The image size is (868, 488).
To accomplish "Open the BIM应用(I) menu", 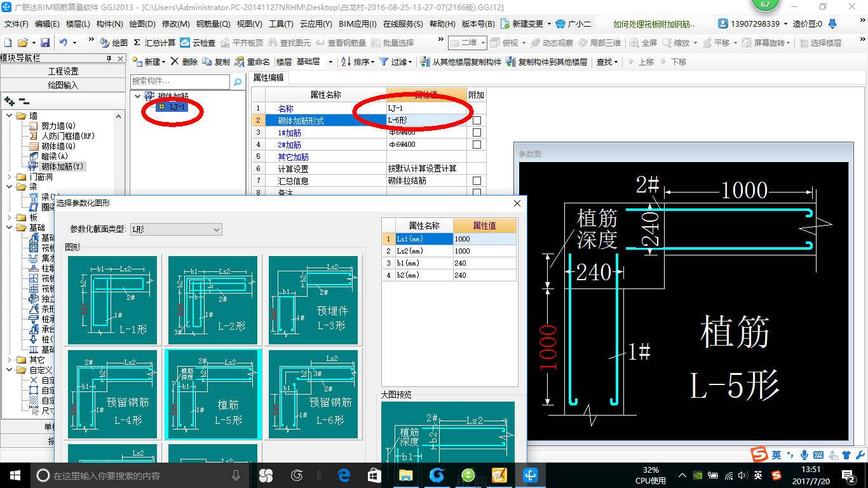I will pos(358,24).
